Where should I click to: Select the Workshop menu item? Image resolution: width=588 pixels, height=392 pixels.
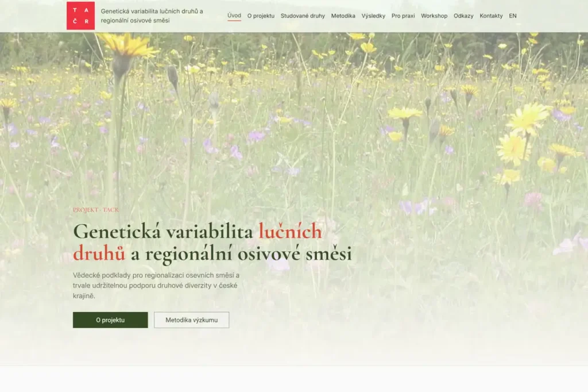click(434, 16)
